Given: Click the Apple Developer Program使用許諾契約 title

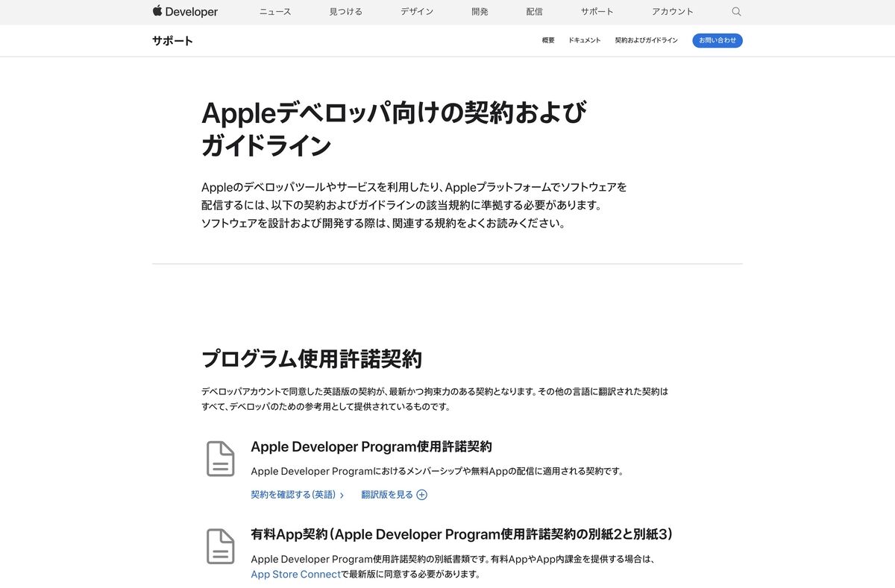Looking at the screenshot, I should click(371, 447).
